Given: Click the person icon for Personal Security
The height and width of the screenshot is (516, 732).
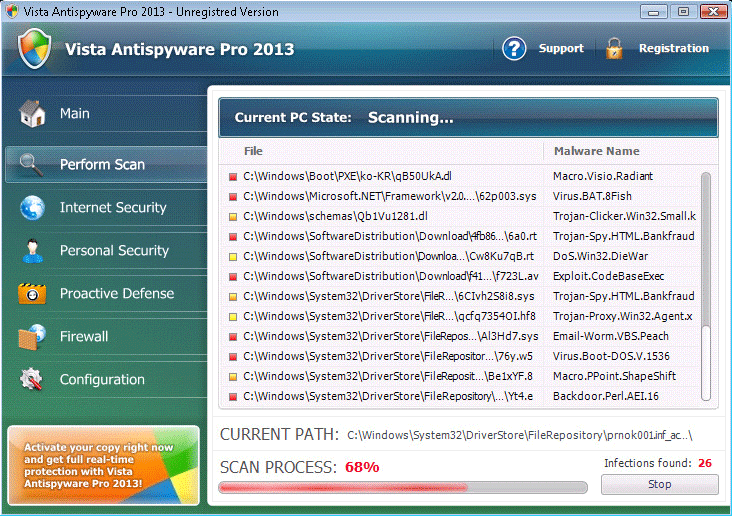Looking at the screenshot, I should 32,250.
